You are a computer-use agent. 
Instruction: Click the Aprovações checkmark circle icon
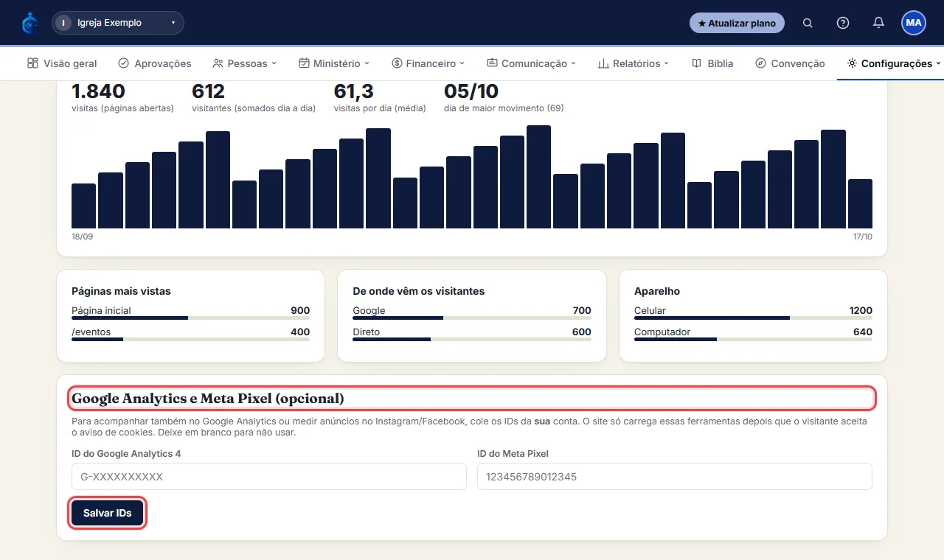[x=124, y=63]
